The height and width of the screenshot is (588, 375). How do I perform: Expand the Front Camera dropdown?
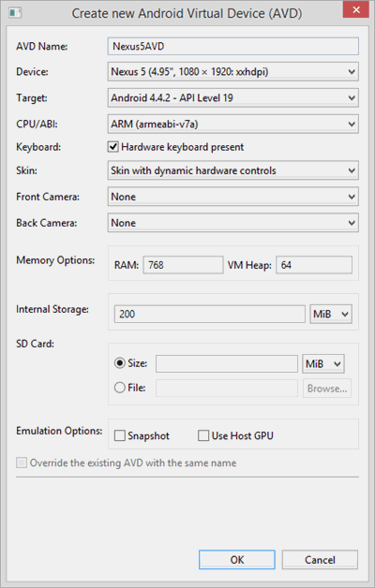click(232, 197)
